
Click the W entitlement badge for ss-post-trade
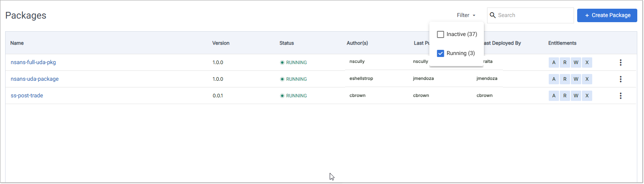(x=576, y=96)
